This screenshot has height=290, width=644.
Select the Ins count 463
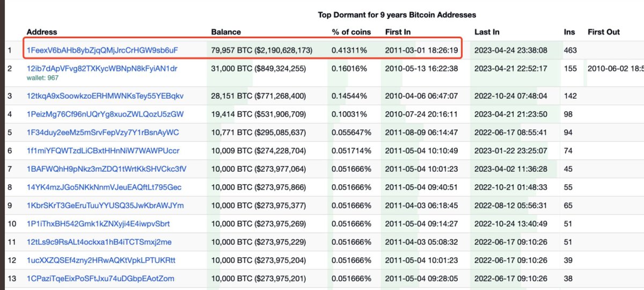[x=570, y=50]
